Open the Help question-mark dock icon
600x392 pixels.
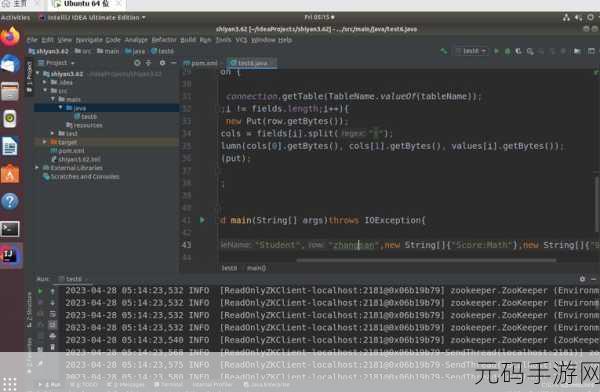10,201
